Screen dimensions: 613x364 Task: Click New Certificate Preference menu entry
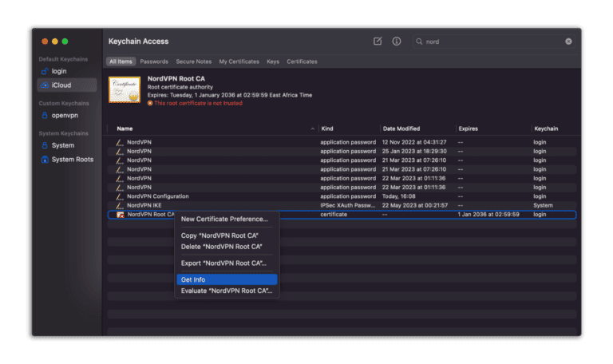(223, 219)
